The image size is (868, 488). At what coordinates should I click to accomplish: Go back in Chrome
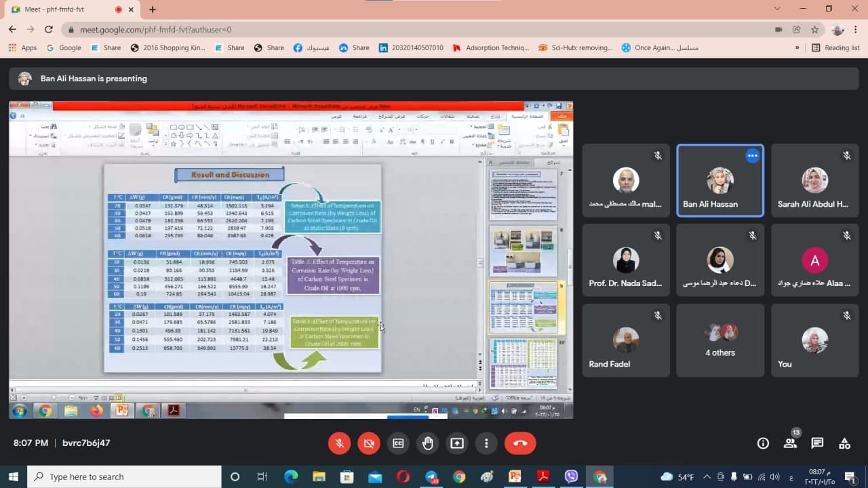pos(12,29)
